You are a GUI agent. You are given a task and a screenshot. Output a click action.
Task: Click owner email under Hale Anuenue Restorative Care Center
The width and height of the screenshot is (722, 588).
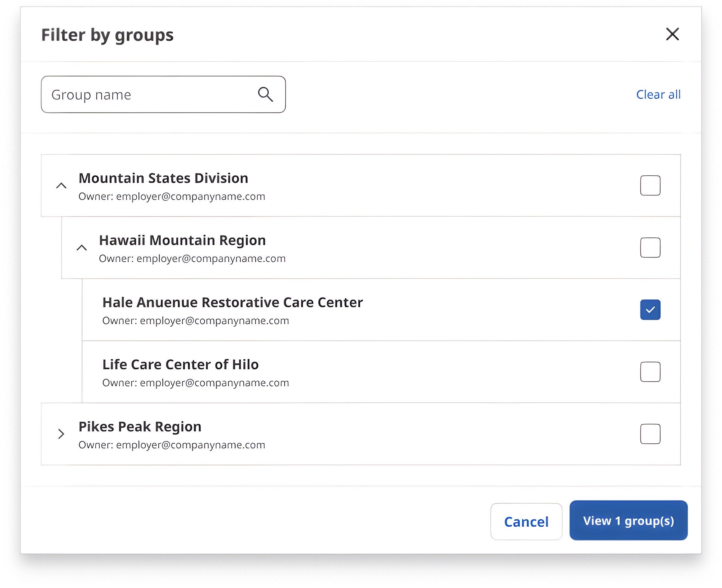pos(214,320)
